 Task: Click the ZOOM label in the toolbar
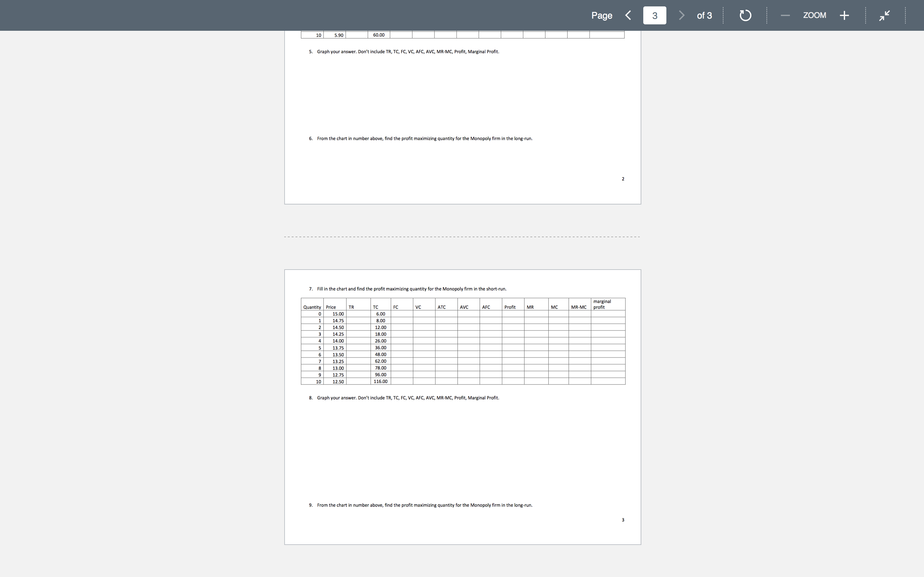(x=815, y=15)
